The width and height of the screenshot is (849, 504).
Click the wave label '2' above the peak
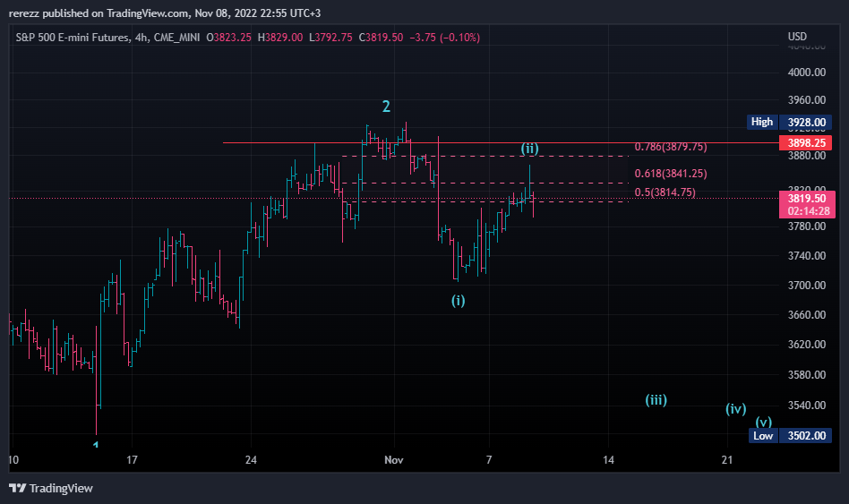click(386, 107)
